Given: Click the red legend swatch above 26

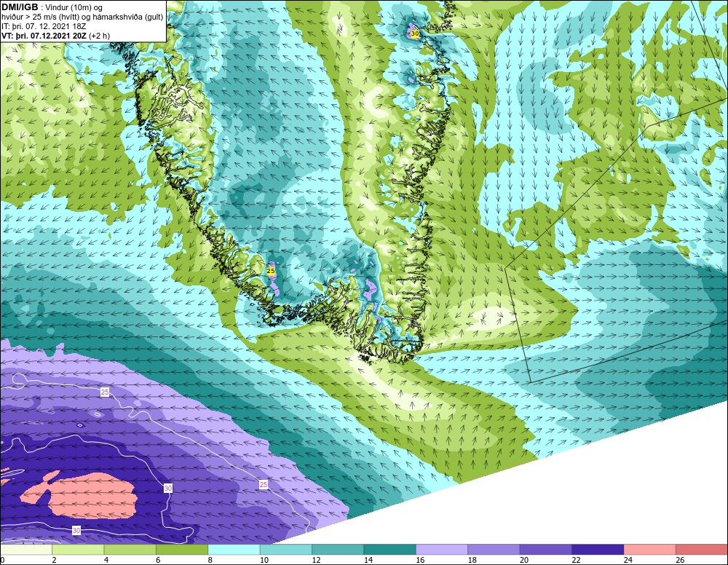Looking at the screenshot, I should point(702,550).
